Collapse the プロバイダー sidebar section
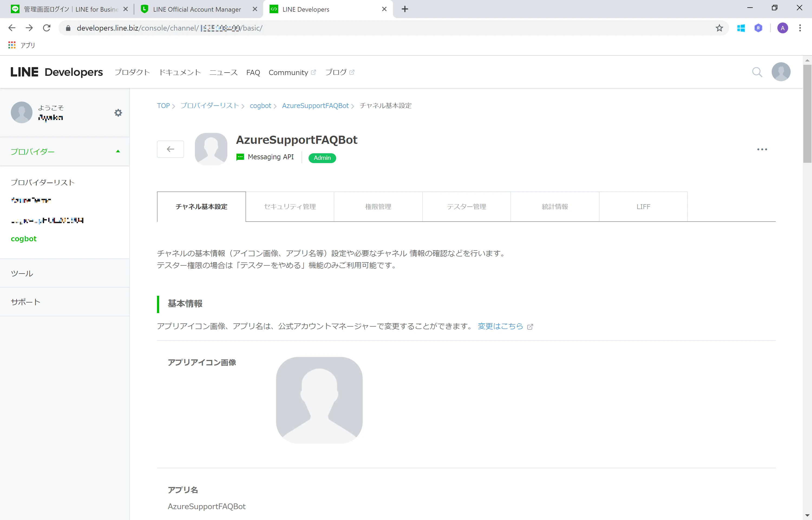812x520 pixels. pos(65,152)
